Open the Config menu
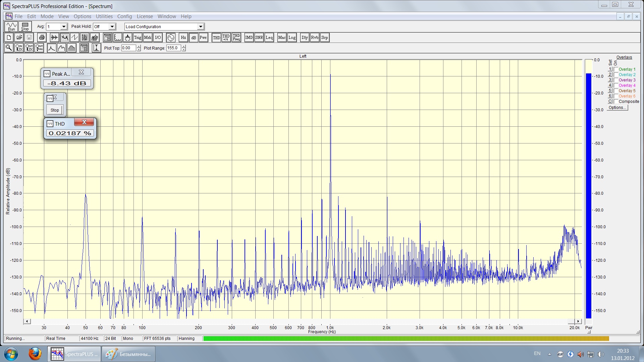 click(124, 16)
